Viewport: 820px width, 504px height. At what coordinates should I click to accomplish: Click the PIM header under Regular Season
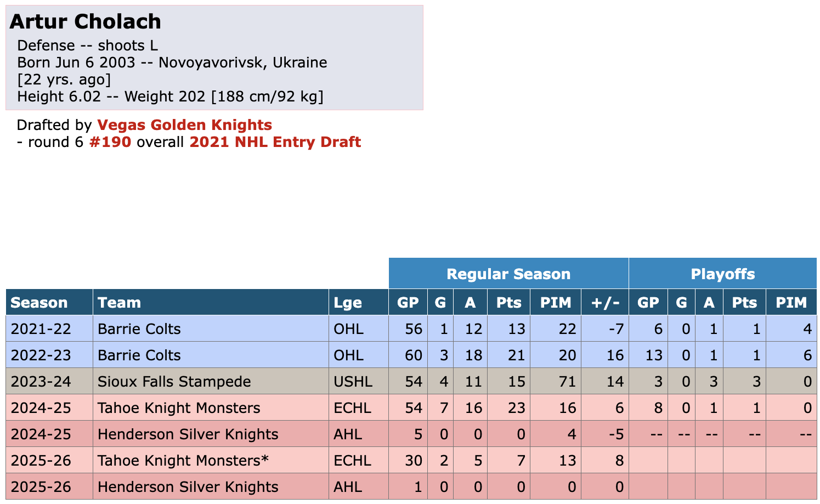point(555,303)
